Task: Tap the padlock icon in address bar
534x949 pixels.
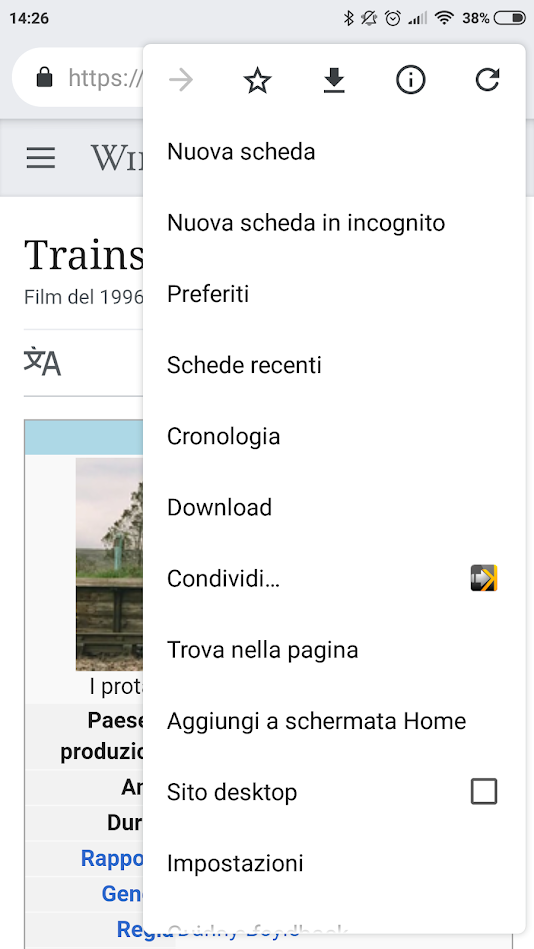Action: [45, 77]
